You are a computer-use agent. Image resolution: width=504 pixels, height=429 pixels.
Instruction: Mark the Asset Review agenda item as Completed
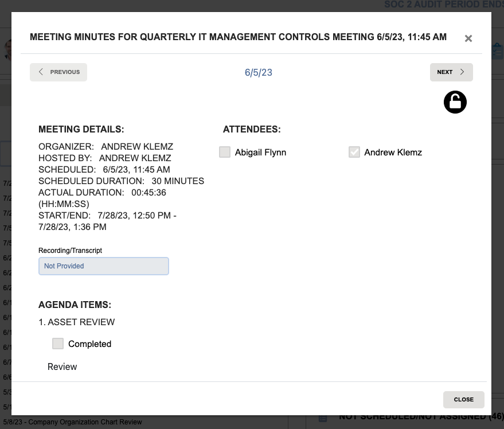coord(57,343)
